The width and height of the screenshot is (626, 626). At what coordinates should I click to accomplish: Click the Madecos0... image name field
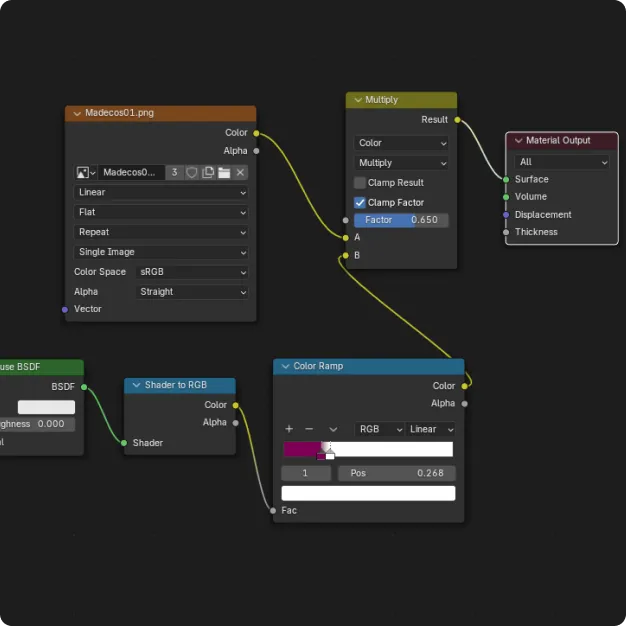(x=131, y=172)
